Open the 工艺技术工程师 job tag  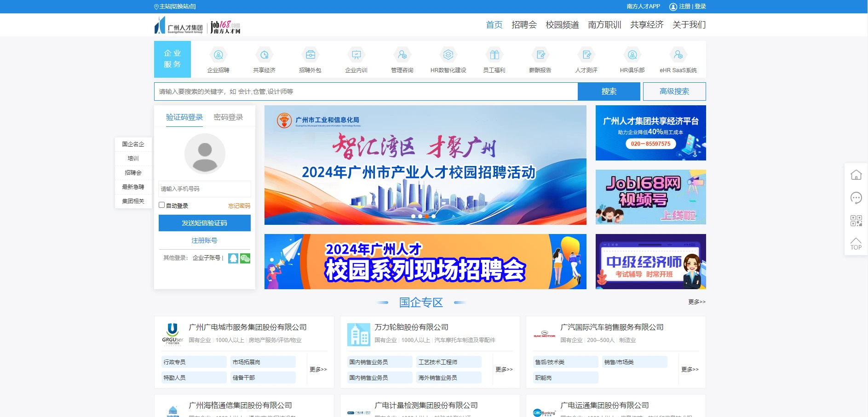(x=449, y=362)
